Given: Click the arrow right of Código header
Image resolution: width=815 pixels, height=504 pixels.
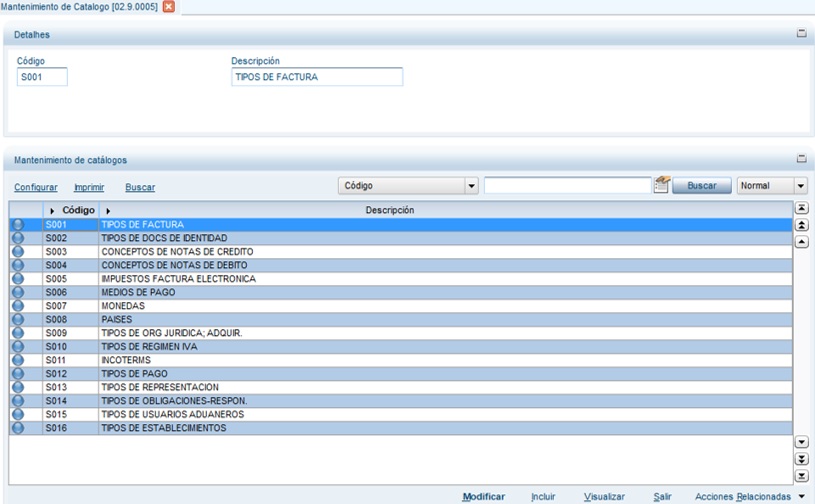Looking at the screenshot, I should click(x=108, y=211).
